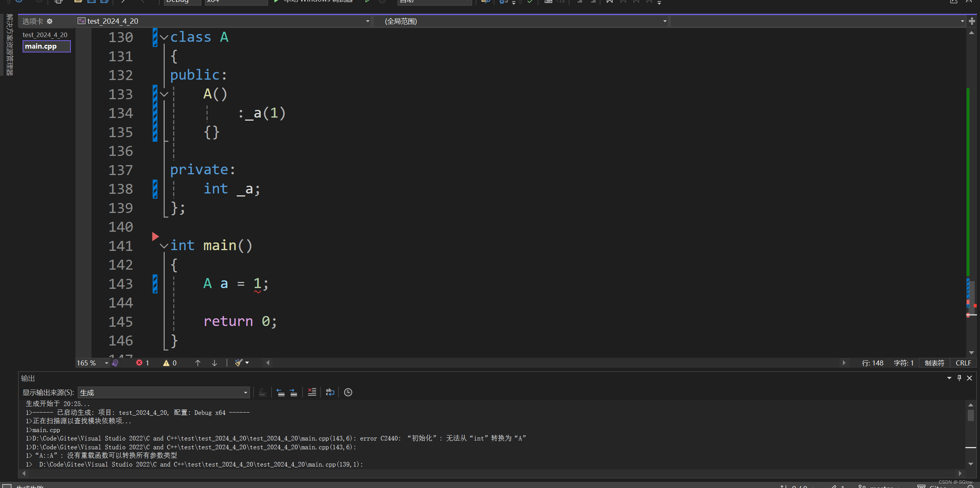Image resolution: width=980 pixels, height=488 pixels.
Task: Navigate to previous issue up arrow
Action: (x=198, y=363)
